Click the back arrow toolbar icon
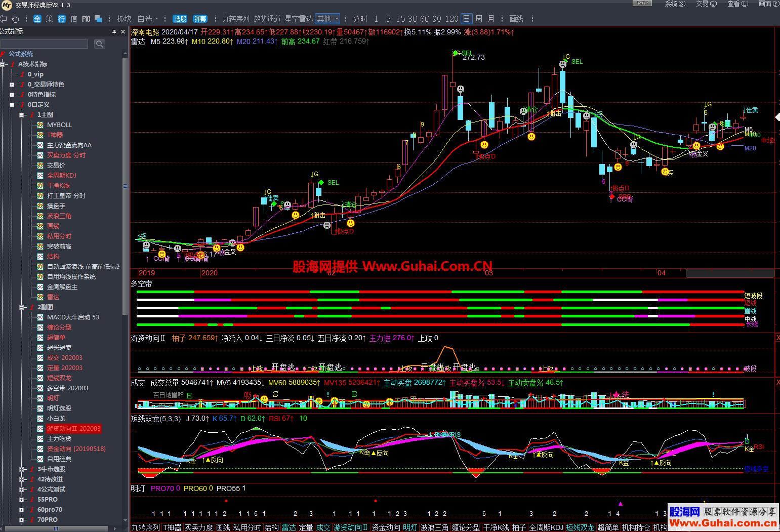780x532 pixels. click(4, 19)
